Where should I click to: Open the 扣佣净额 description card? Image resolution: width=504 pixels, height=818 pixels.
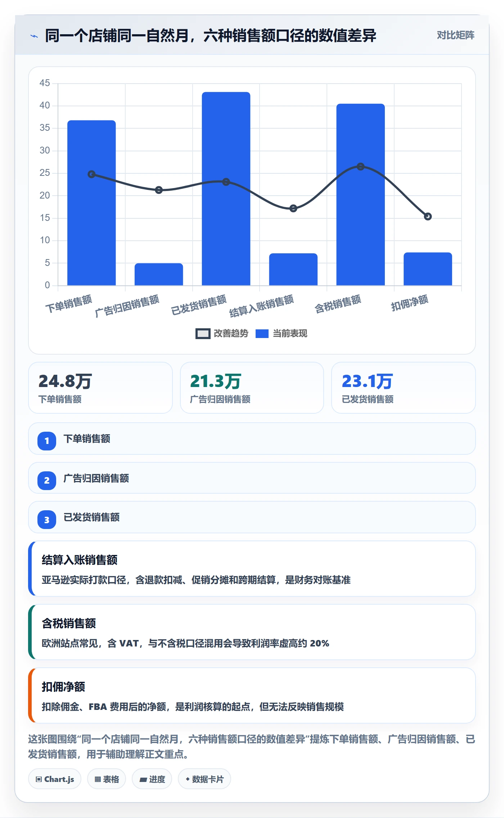pos(252,695)
